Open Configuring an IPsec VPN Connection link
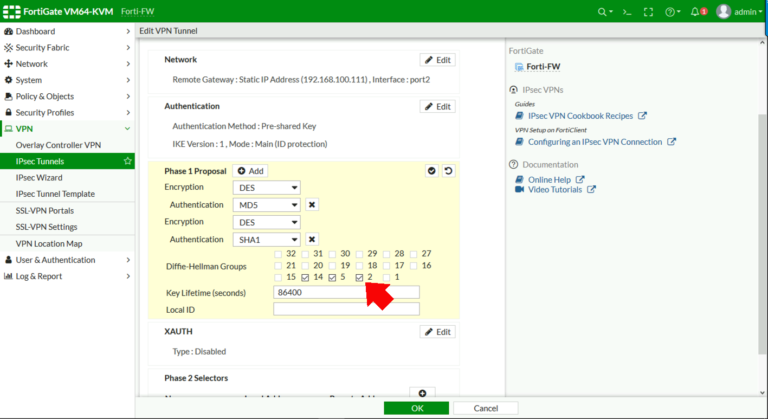This screenshot has height=419, width=768. pos(595,142)
